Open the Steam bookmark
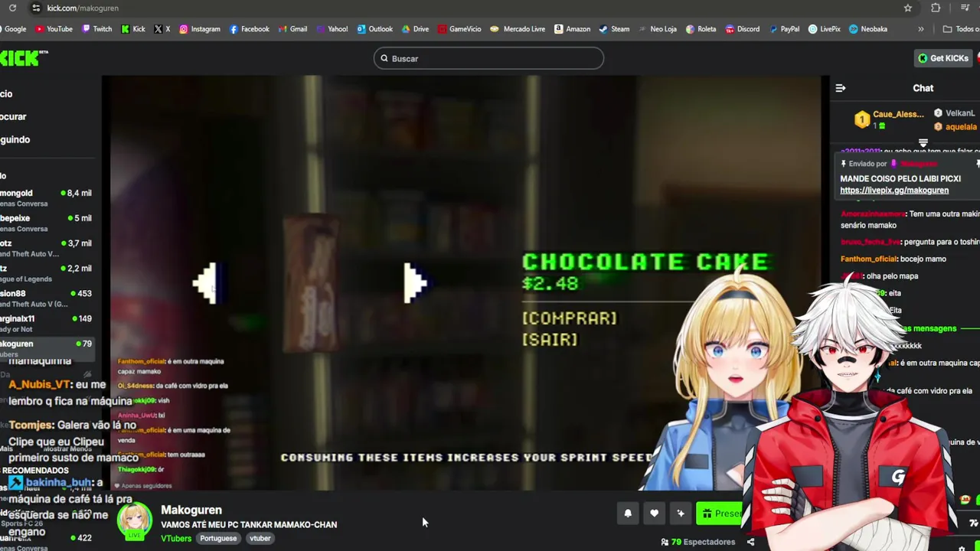980x551 pixels. pos(614,29)
